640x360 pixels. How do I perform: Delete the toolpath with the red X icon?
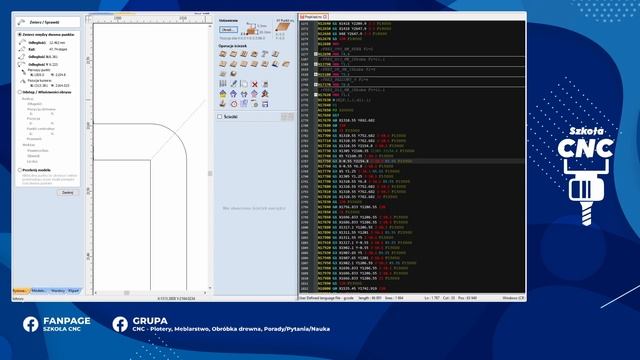(255, 84)
